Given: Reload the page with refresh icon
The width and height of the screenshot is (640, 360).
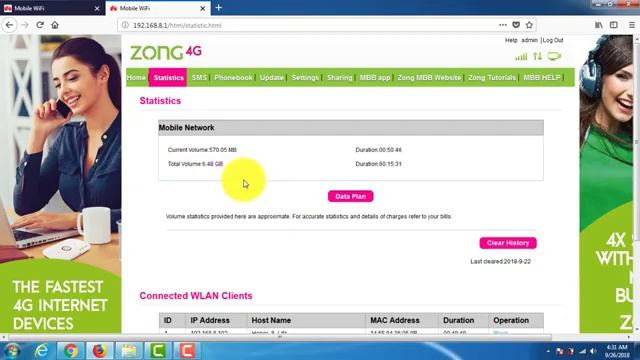Looking at the screenshot, I should (40, 25).
